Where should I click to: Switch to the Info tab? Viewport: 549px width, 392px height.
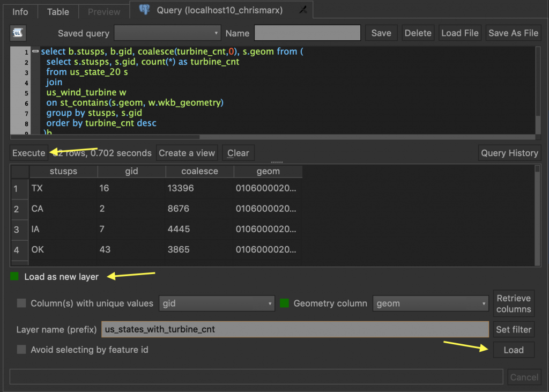coord(20,11)
